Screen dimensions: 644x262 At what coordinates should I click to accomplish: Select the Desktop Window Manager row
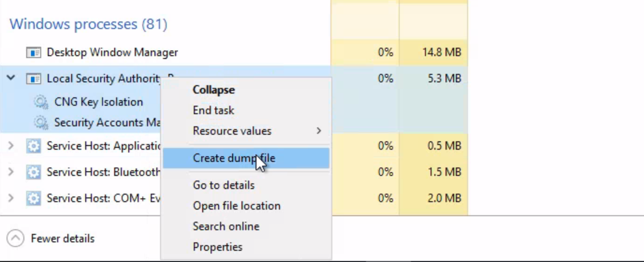(234, 52)
